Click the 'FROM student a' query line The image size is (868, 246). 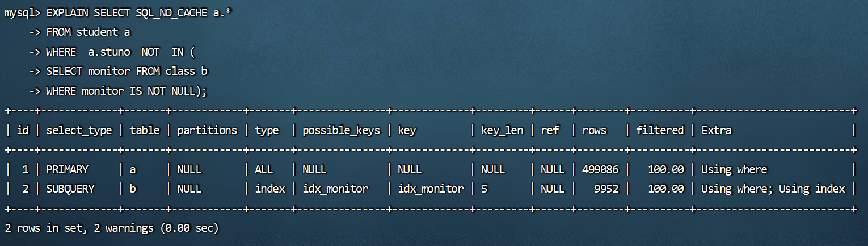88,32
